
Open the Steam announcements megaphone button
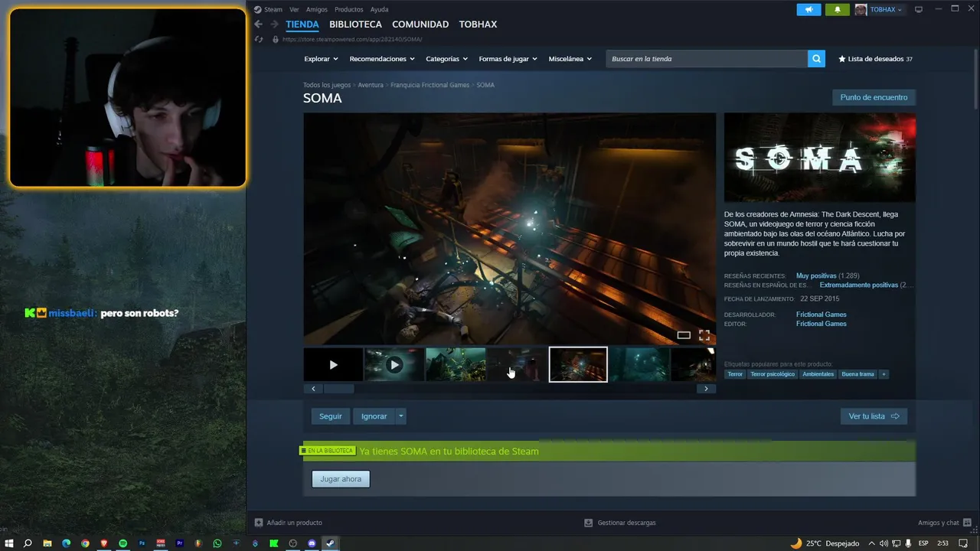coord(808,9)
